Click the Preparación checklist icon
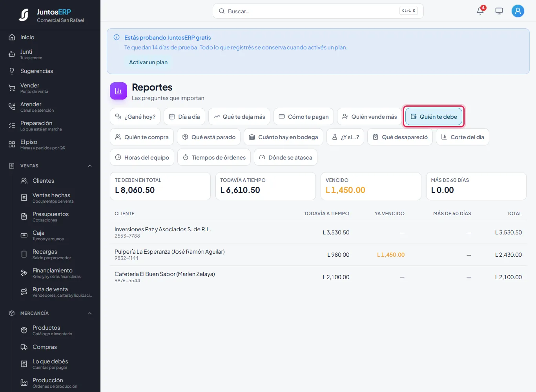The height and width of the screenshot is (392, 536). [12, 126]
